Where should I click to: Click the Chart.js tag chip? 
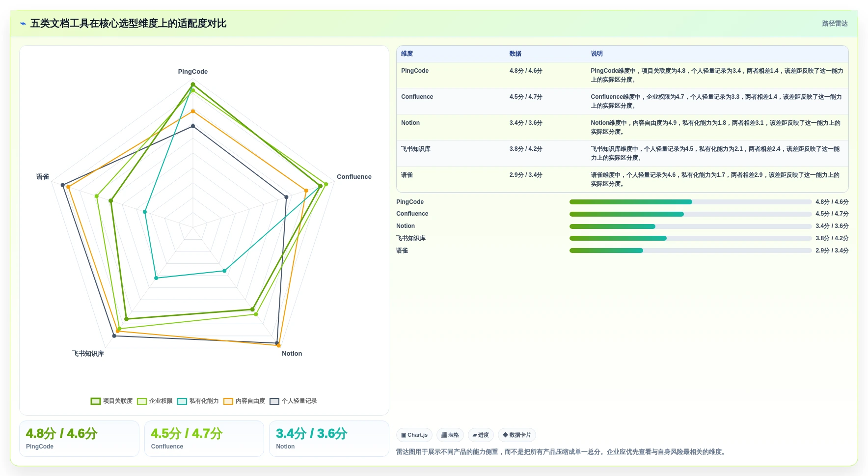tap(414, 435)
